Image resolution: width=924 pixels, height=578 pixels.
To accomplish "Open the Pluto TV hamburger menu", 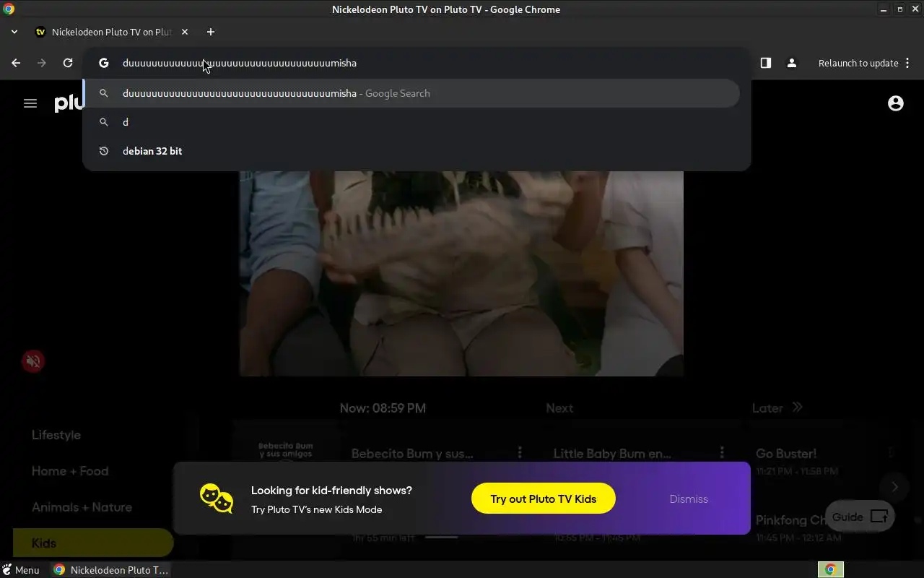I will click(x=30, y=103).
